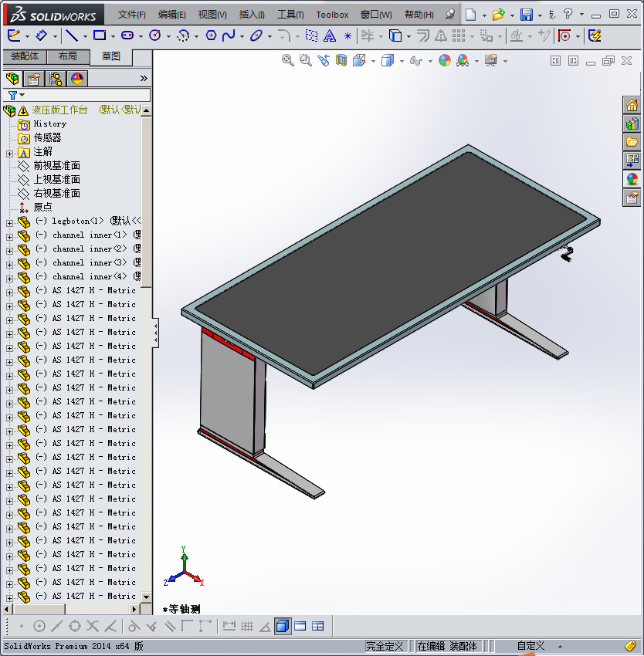Click the Save toolbar icon

point(527,15)
